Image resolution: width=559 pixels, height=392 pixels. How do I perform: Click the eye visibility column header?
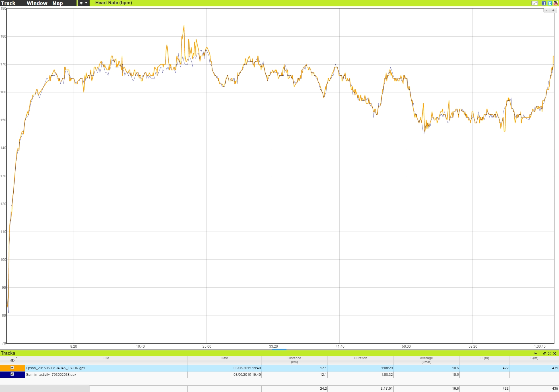point(12,360)
